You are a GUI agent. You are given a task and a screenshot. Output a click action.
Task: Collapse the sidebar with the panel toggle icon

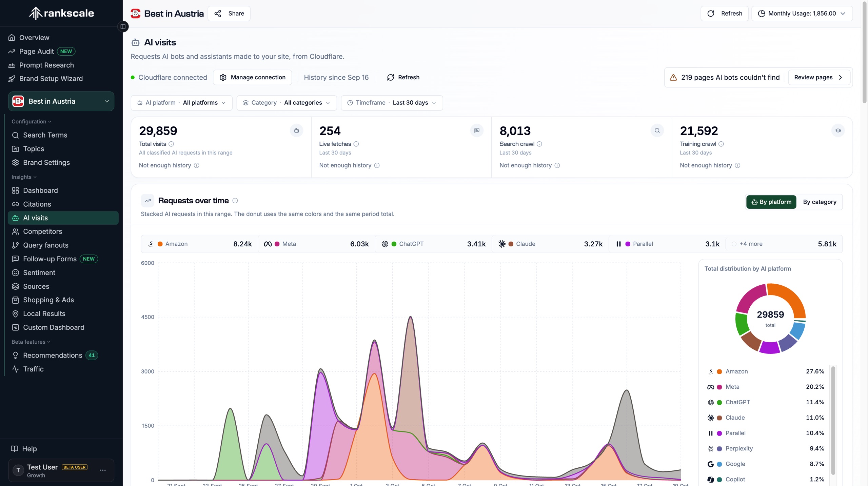coord(123,26)
